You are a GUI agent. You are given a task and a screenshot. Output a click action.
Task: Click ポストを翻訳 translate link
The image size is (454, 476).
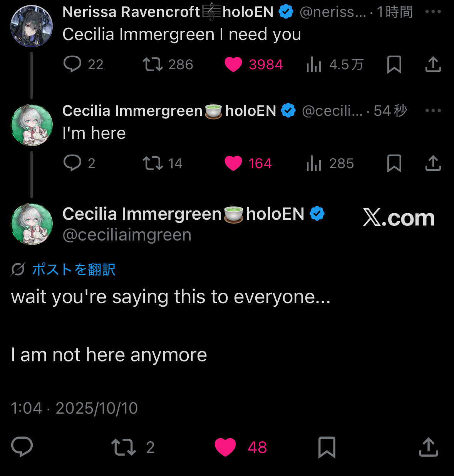pos(74,269)
